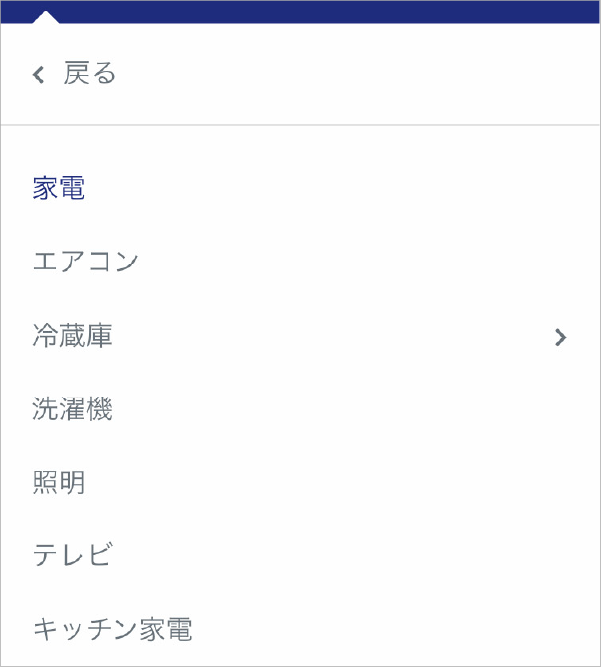Open the 冷蔵庫 category label
The width and height of the screenshot is (601, 667).
72,335
